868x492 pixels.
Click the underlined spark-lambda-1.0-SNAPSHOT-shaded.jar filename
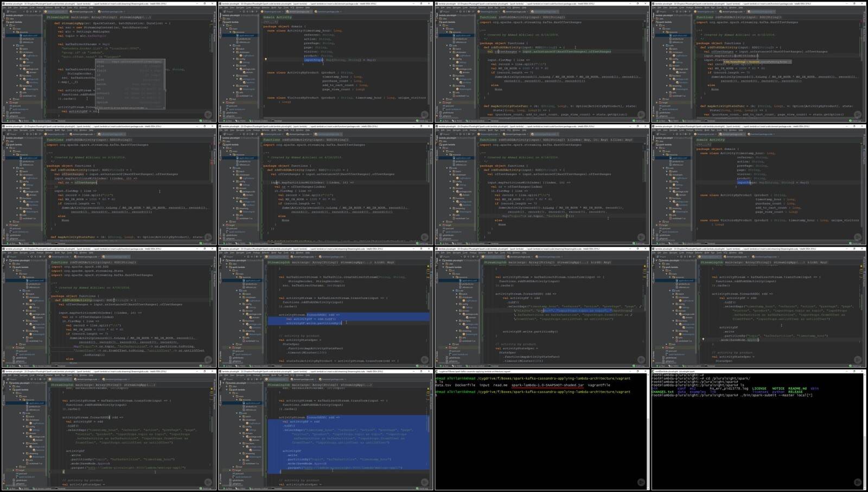[547, 385]
